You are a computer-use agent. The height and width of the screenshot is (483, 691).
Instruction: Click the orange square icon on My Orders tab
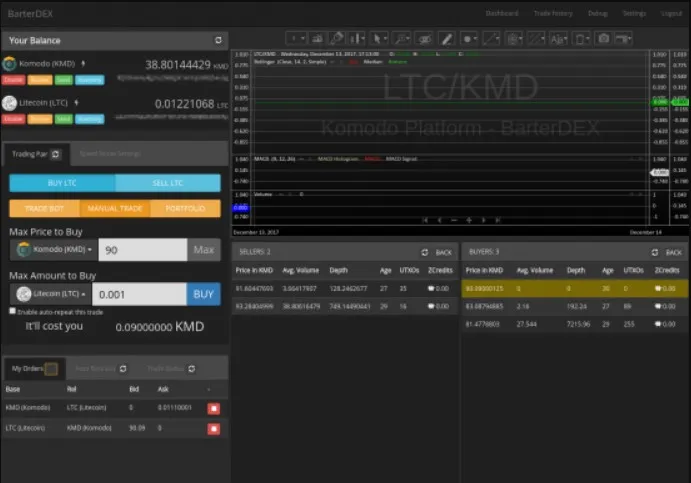click(51, 369)
